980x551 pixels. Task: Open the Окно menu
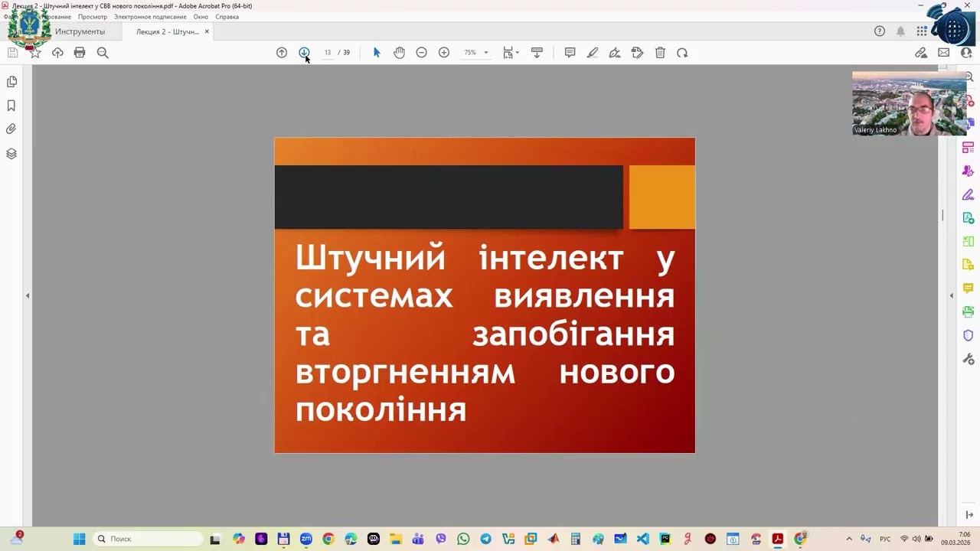[201, 17]
